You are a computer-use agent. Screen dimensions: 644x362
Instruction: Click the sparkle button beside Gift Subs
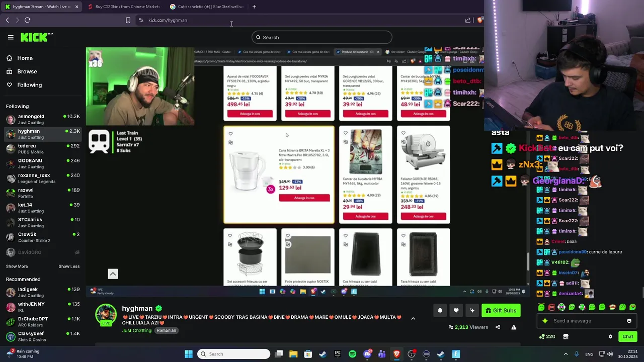[x=472, y=310]
